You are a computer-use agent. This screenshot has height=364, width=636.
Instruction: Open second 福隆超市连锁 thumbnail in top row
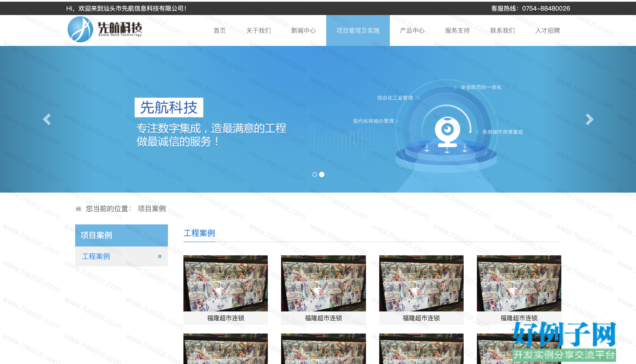(x=323, y=283)
